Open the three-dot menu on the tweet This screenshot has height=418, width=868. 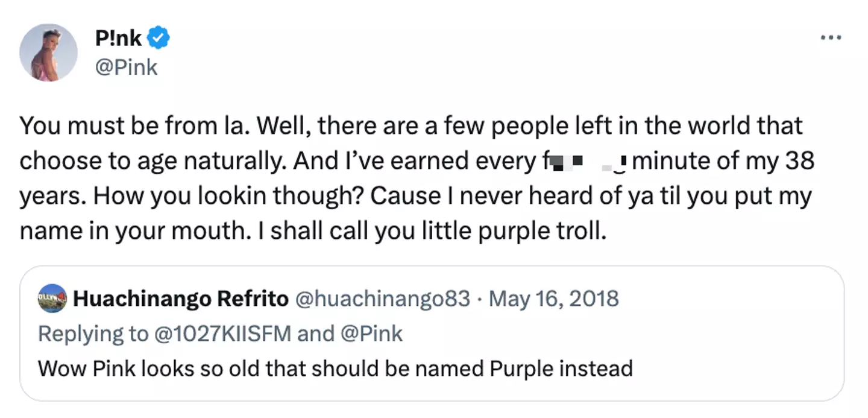coord(831,37)
